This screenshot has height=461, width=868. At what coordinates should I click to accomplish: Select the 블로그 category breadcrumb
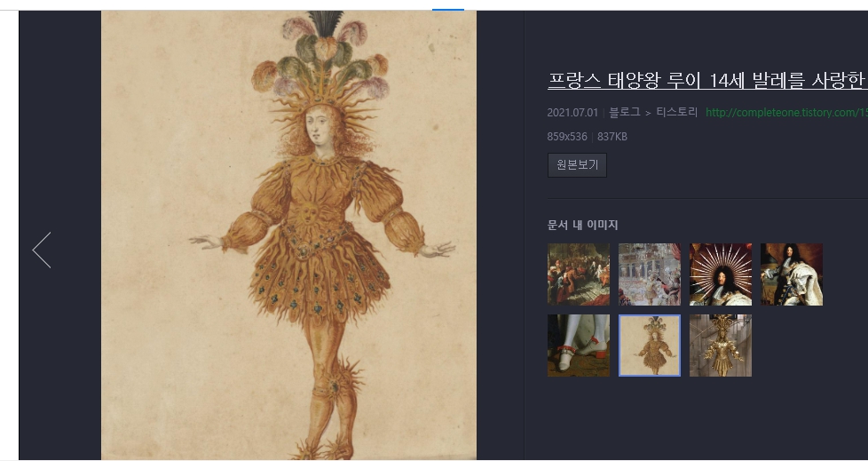[625, 113]
